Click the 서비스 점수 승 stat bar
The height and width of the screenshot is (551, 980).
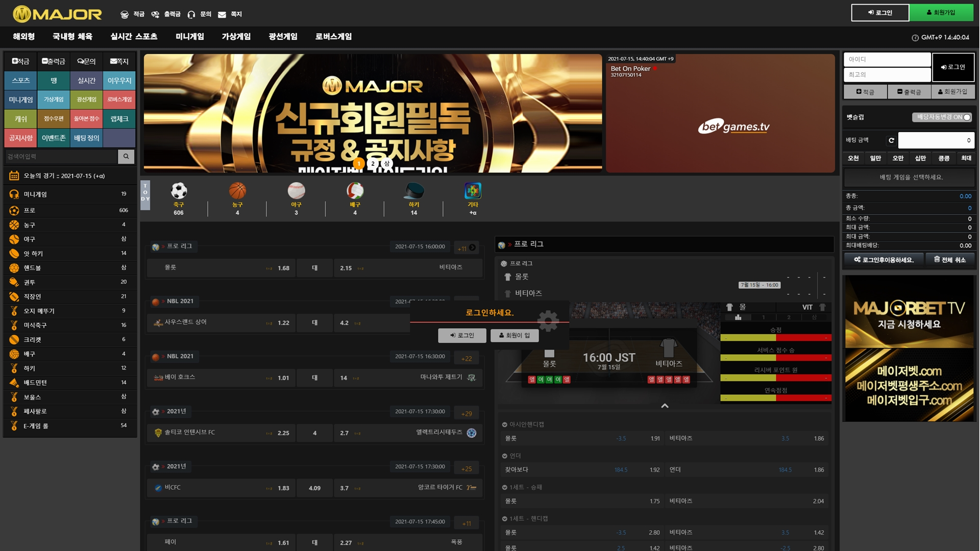[x=776, y=358]
